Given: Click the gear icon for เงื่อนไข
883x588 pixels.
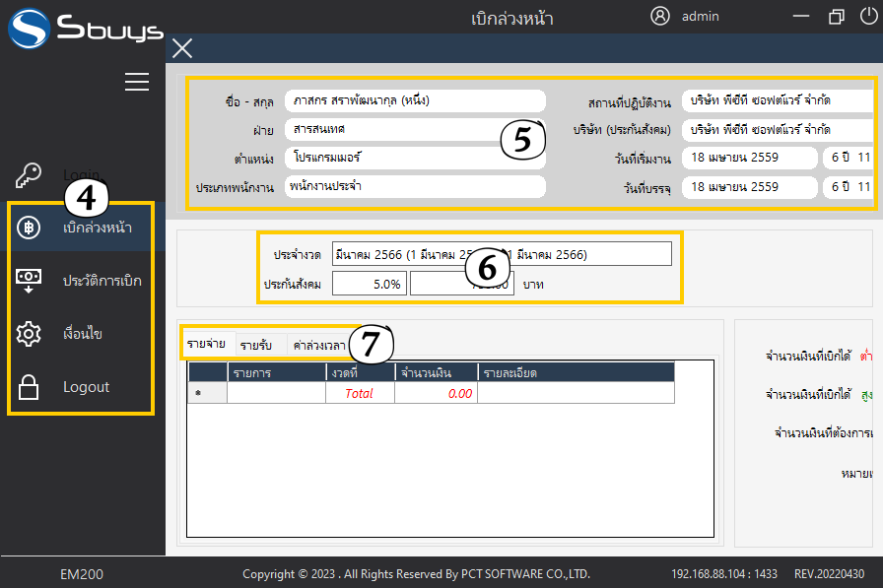Looking at the screenshot, I should pos(30,334).
